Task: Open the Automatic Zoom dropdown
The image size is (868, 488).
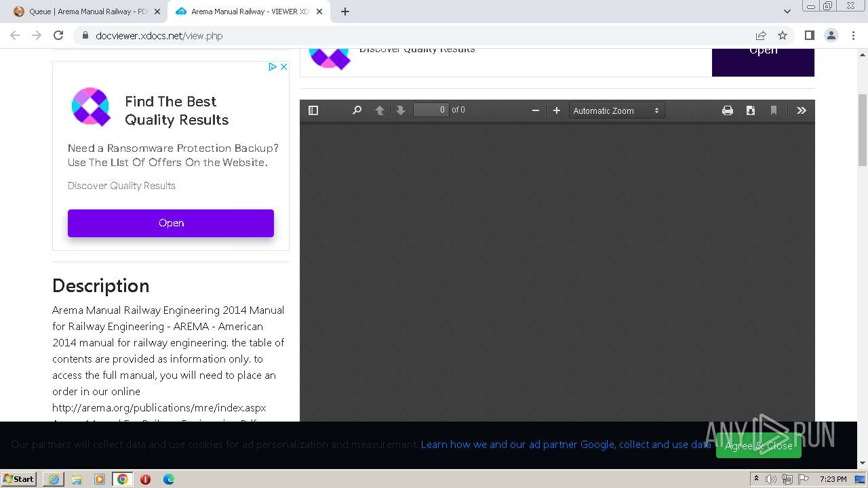Action: [x=616, y=110]
